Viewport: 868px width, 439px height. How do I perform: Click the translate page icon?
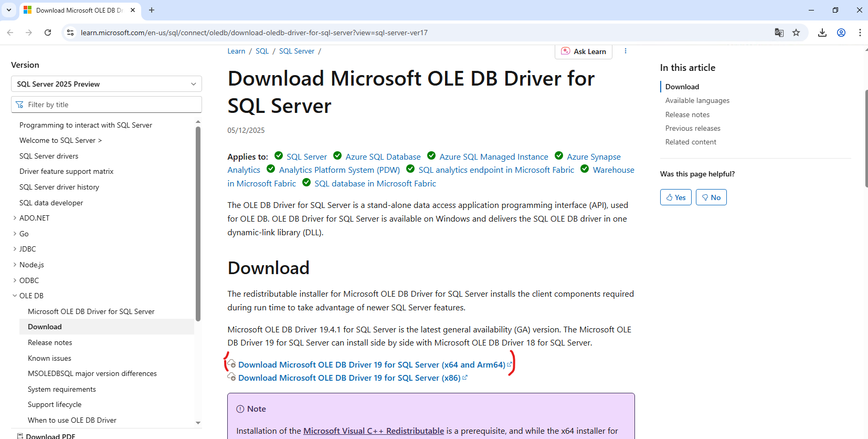click(779, 33)
